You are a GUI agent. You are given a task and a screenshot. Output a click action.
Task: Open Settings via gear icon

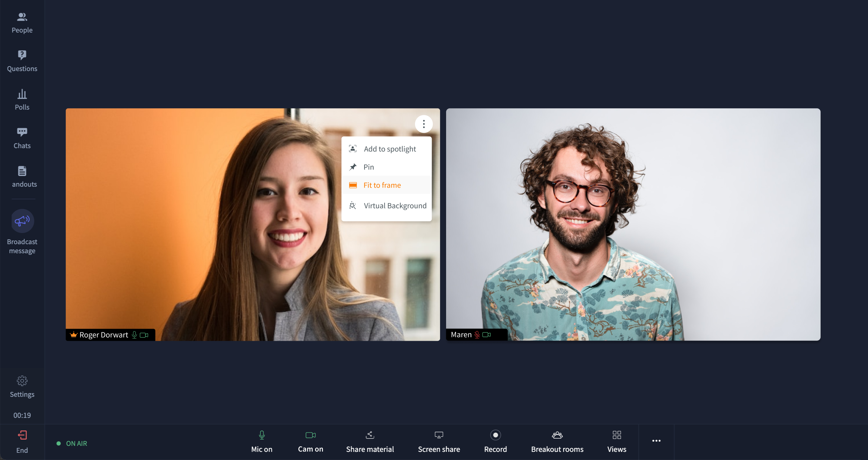click(22, 381)
